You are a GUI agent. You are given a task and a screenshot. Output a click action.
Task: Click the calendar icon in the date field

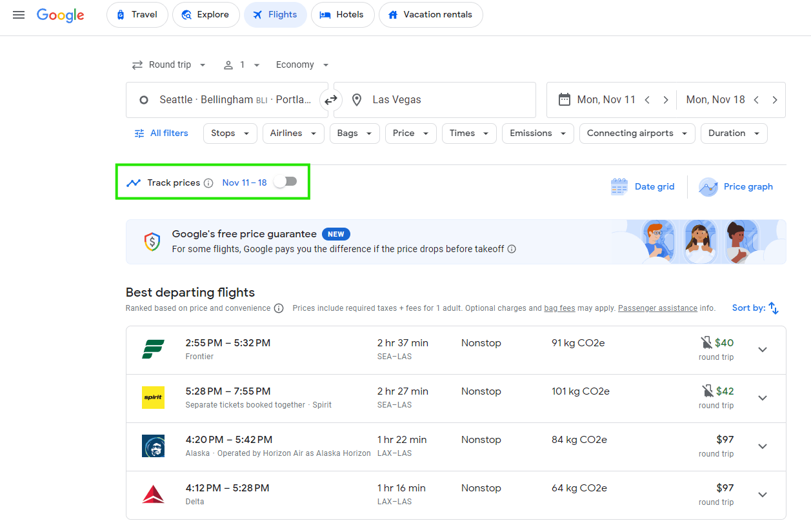click(565, 99)
